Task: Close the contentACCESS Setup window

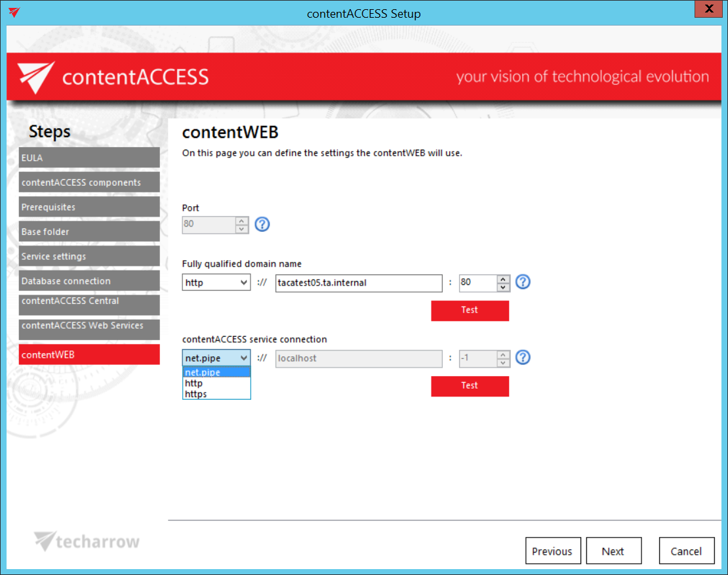Action: 708,9
